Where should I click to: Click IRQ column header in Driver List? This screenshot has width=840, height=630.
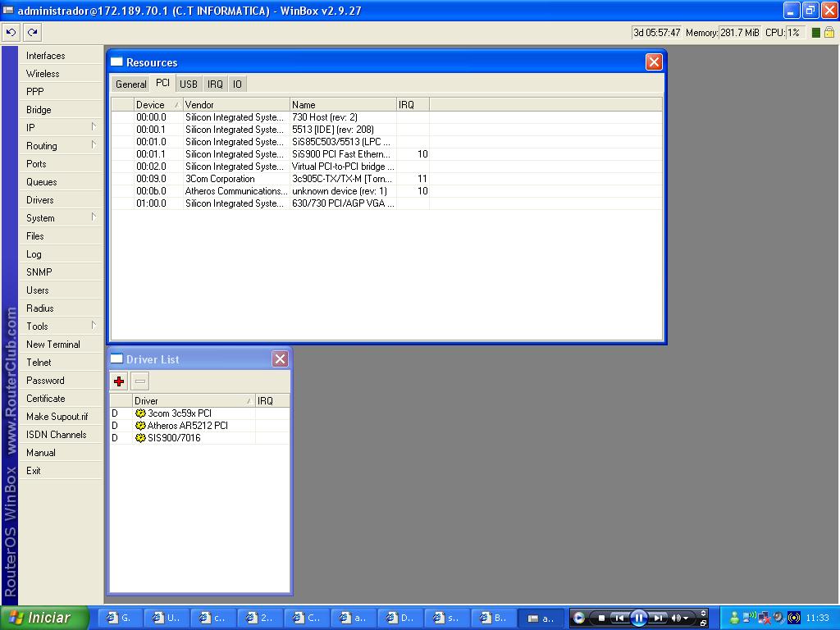click(272, 400)
